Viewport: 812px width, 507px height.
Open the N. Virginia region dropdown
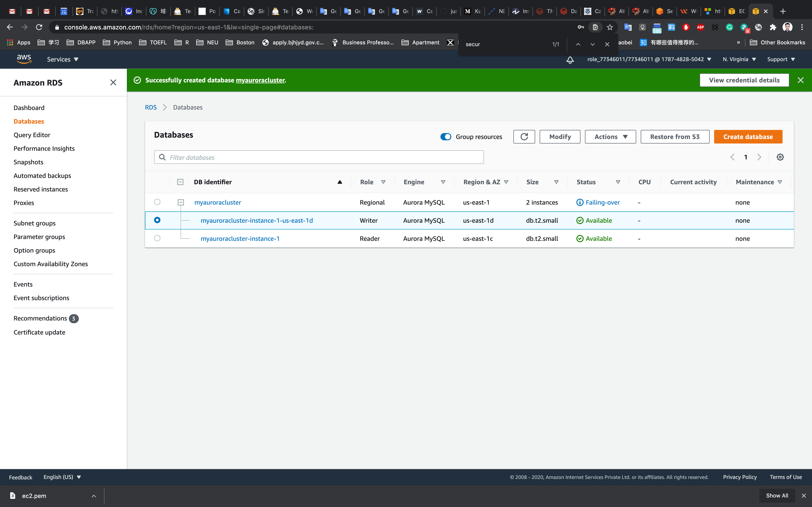[x=739, y=59]
